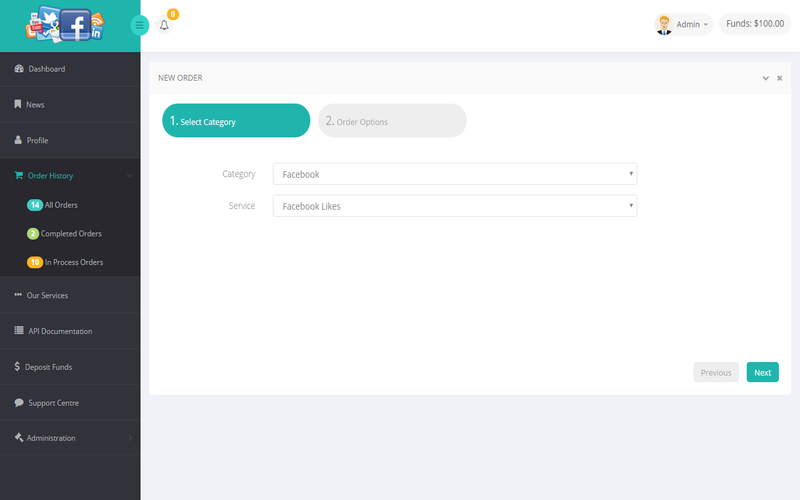
Task: Click the Order History chevron arrow
Action: pos(129,176)
